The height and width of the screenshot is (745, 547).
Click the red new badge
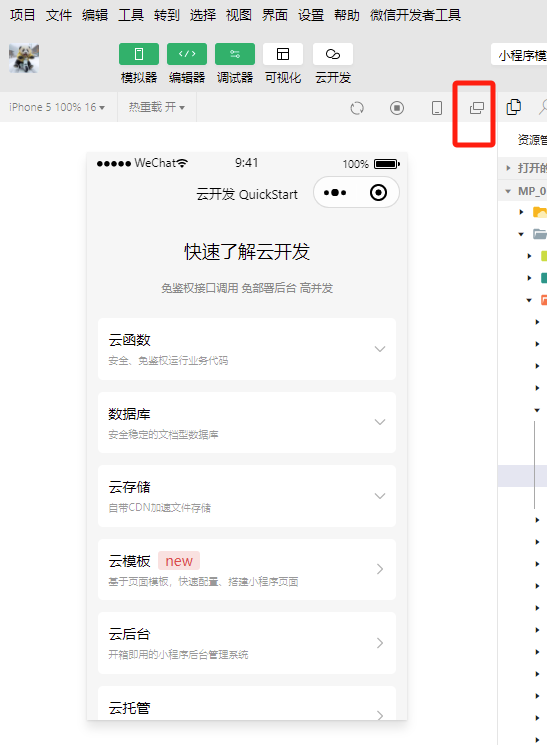tap(179, 561)
